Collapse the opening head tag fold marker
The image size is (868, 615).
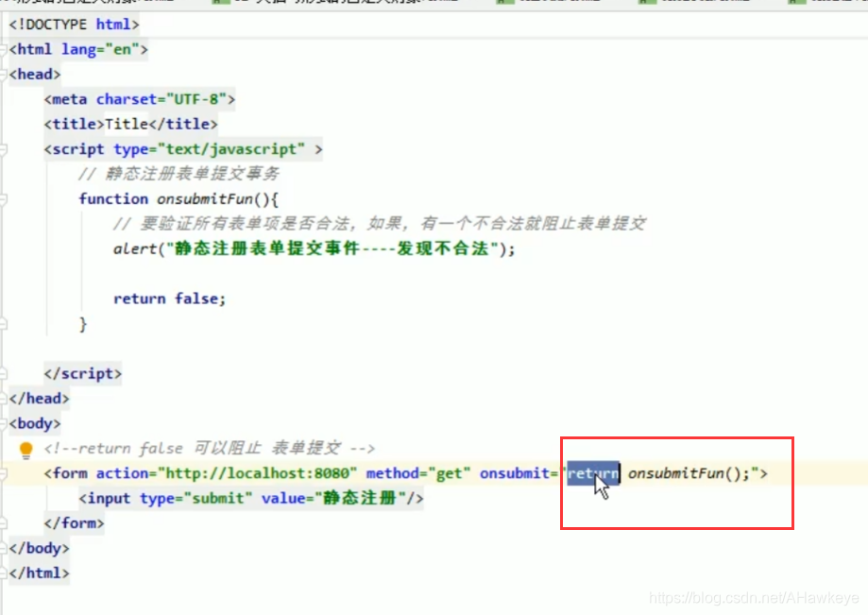point(3,75)
